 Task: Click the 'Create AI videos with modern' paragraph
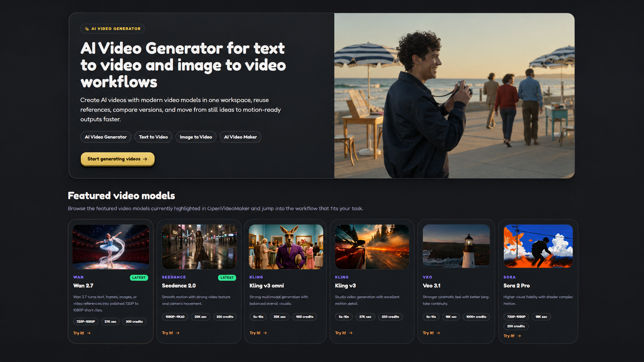[181, 110]
